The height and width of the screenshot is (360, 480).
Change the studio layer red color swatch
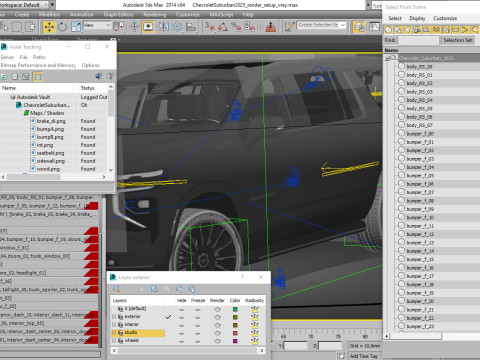235,333
